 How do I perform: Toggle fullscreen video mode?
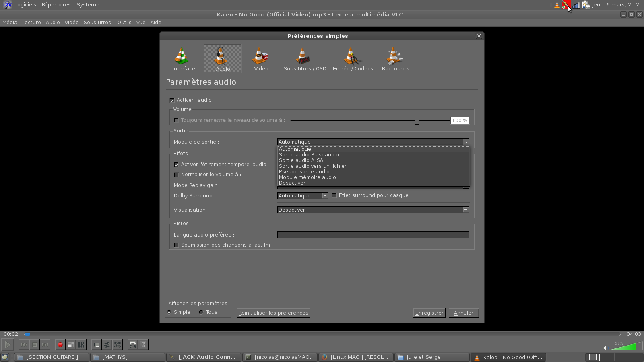point(70,345)
